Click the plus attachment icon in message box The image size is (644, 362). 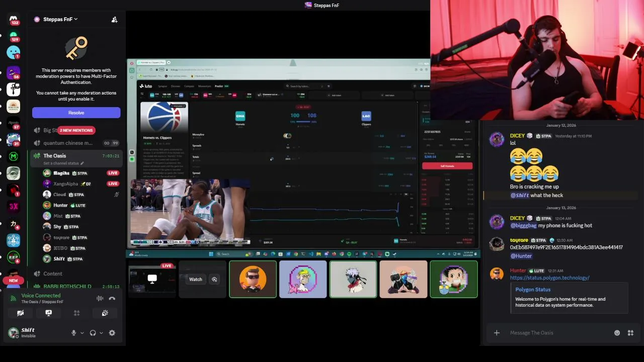click(497, 333)
